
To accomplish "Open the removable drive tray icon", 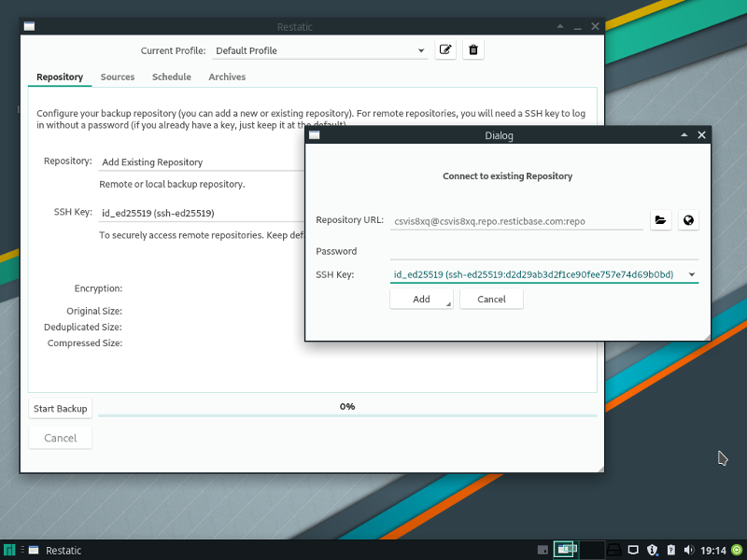I will point(614,550).
